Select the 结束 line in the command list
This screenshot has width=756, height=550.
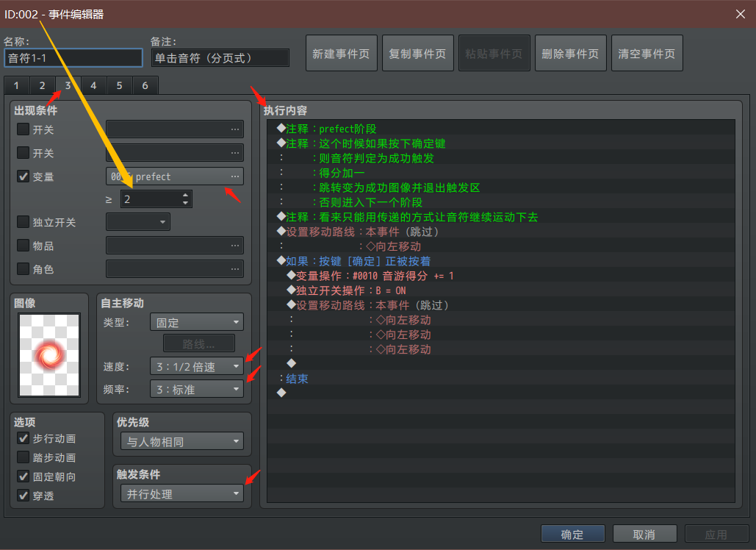tap(501, 379)
